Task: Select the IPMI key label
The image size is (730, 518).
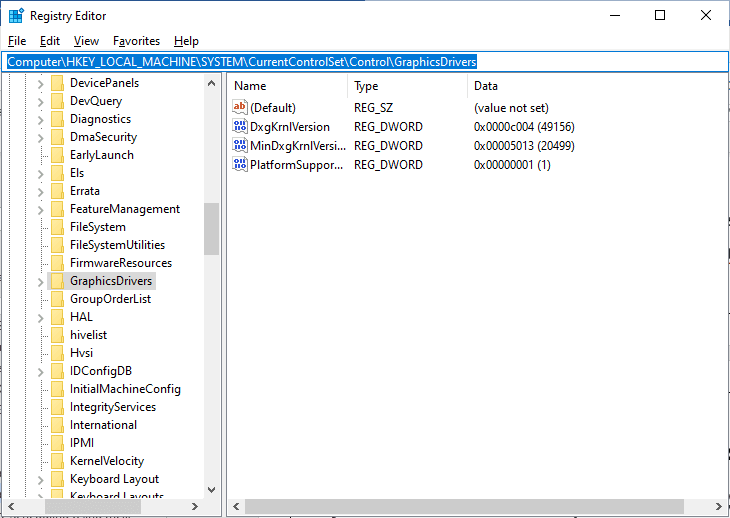Action: click(x=82, y=443)
